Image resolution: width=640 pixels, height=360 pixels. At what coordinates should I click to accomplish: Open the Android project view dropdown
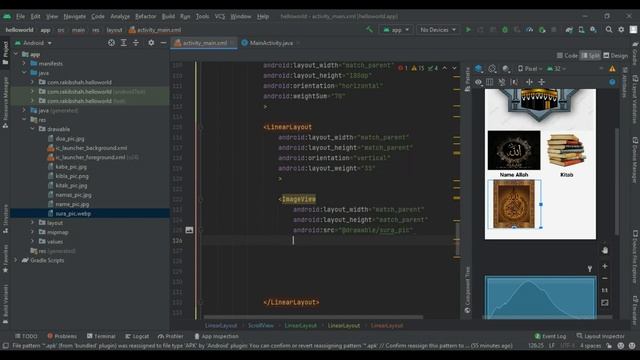pos(33,43)
